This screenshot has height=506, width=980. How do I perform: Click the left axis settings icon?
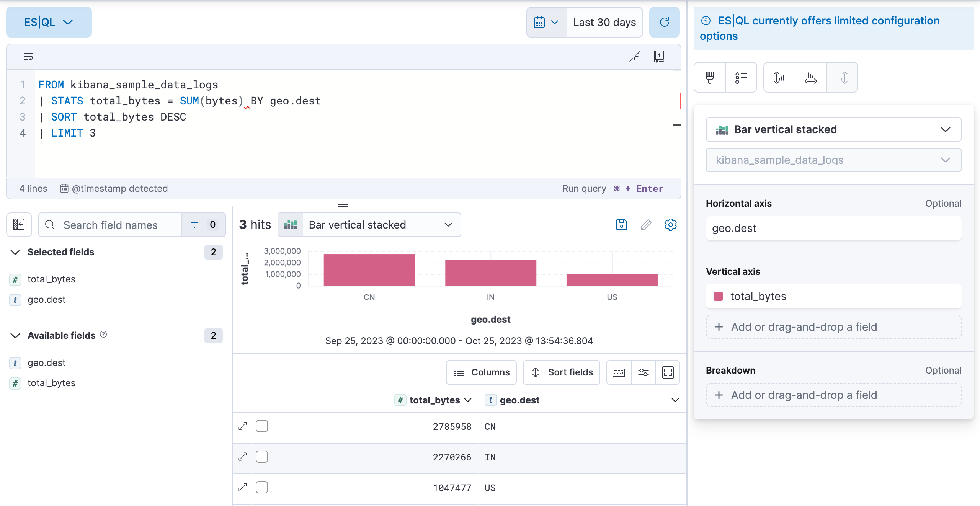coord(778,78)
